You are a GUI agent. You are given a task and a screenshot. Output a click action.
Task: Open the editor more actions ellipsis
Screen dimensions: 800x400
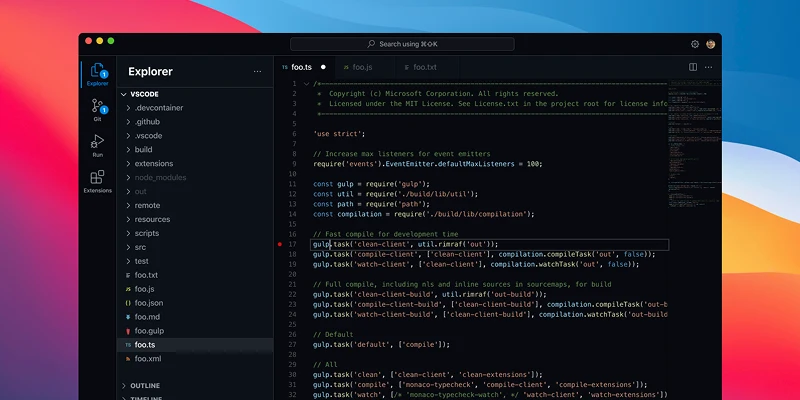tap(709, 67)
